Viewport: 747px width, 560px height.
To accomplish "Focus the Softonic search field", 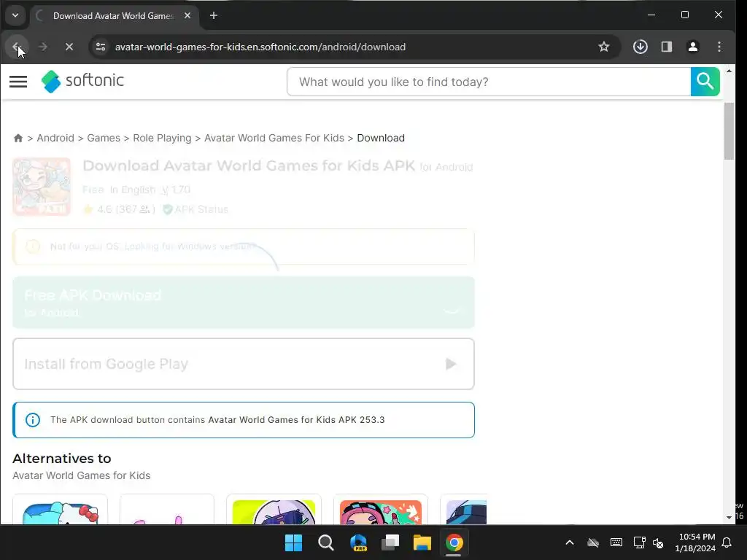I will click(x=489, y=82).
